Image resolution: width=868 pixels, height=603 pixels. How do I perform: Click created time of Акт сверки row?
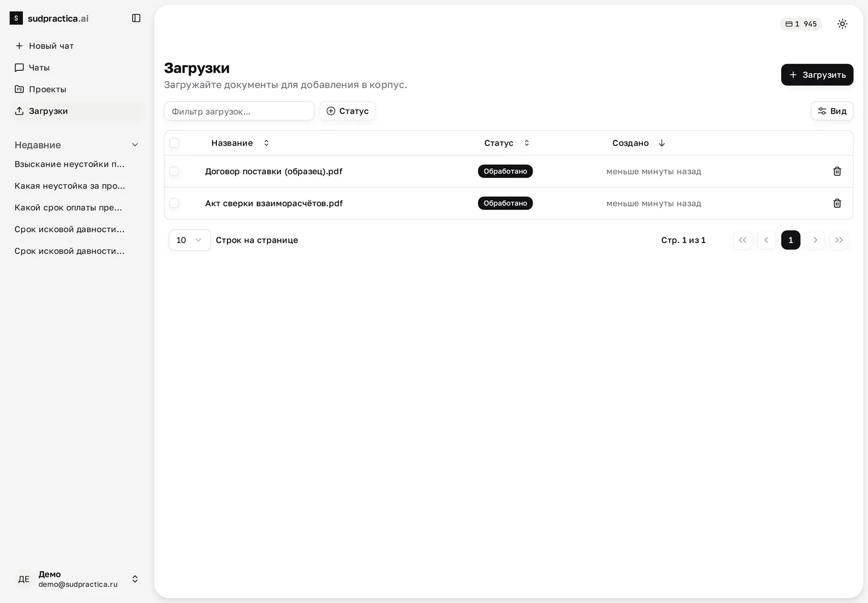coord(653,203)
